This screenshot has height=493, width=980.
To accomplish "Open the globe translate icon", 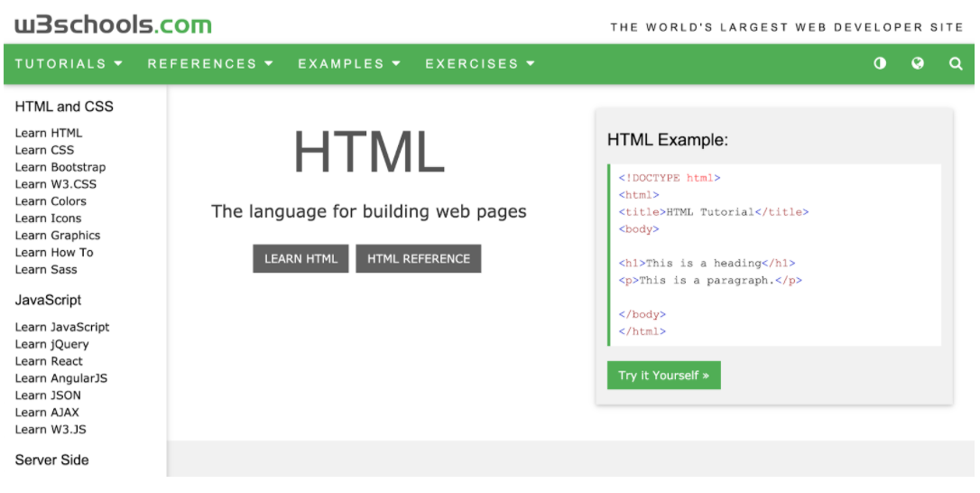I will tap(918, 63).
